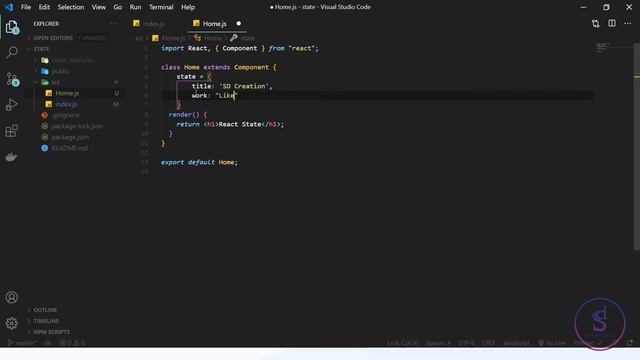The width and height of the screenshot is (640, 360).
Task: Open the Selection menu
Action: coord(71,7)
